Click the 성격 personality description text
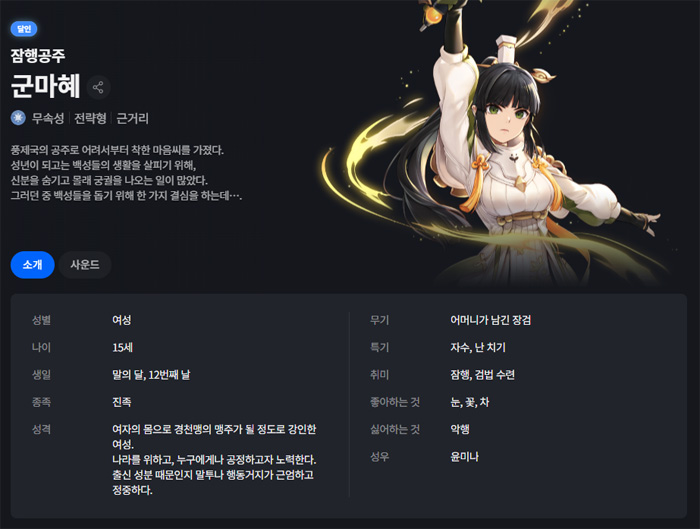 click(214, 459)
